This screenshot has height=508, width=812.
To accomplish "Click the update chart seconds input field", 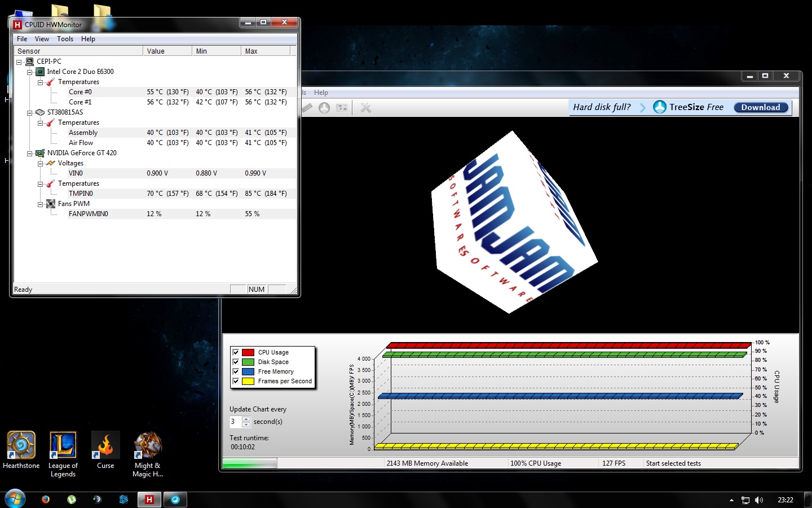I will point(236,422).
